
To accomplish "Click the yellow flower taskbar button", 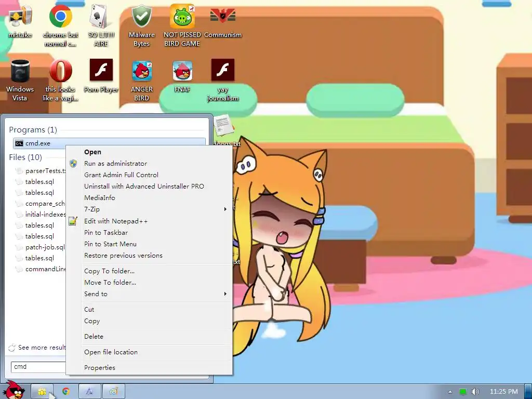I will point(42,392).
